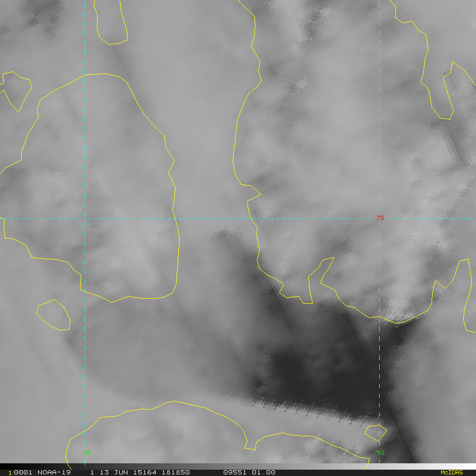Screen dimensions: 476x476
Task: Click the 13 JUN date text
Action: 113,472
